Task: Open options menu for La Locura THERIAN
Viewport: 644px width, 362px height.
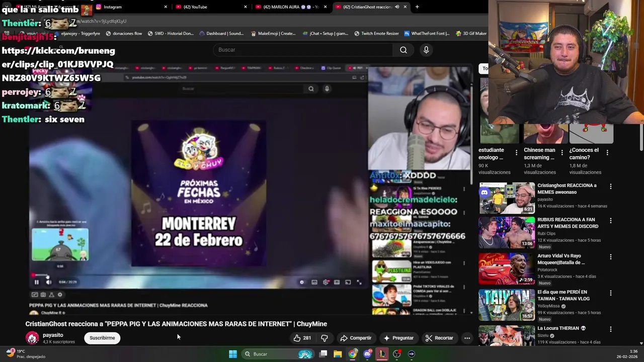Action: pyautogui.click(x=611, y=329)
